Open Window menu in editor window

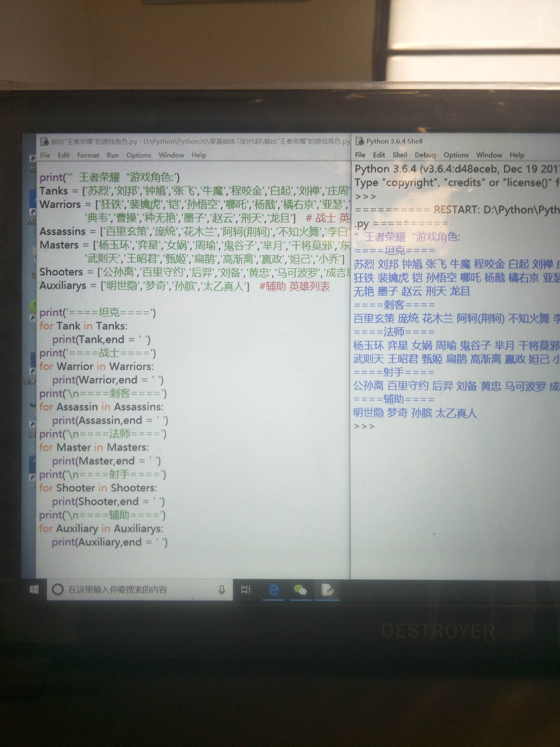pos(171,155)
